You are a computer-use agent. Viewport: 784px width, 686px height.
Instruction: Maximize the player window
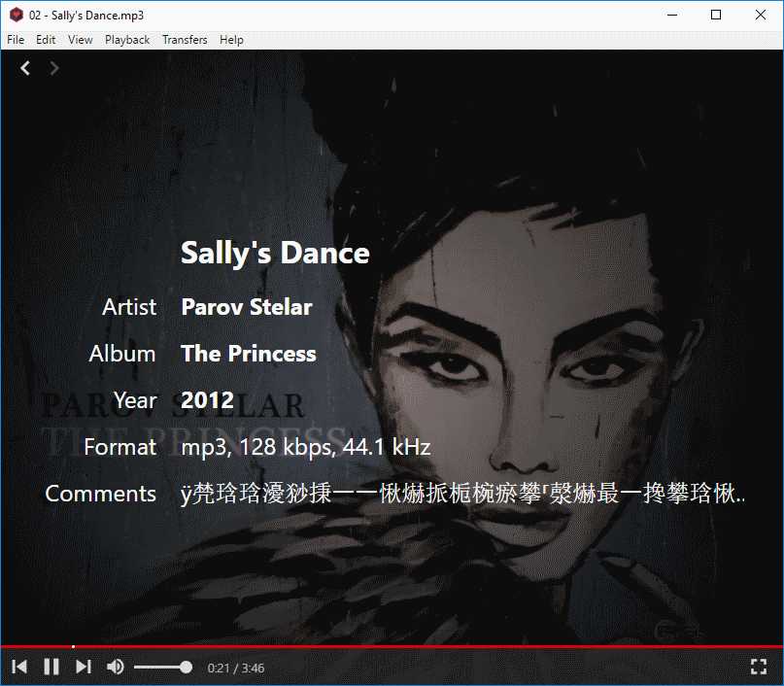716,15
